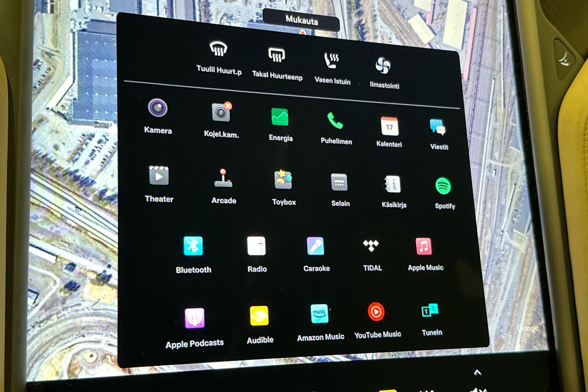Tap the Mukauta button
Viewport: 588px width, 392px height.
301,20
